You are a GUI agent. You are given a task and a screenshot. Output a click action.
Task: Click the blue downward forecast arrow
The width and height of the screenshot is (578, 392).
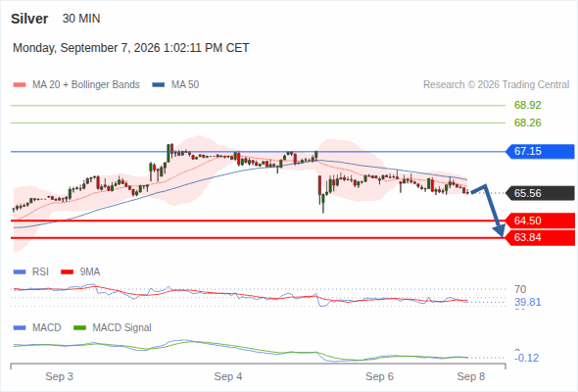(x=490, y=210)
